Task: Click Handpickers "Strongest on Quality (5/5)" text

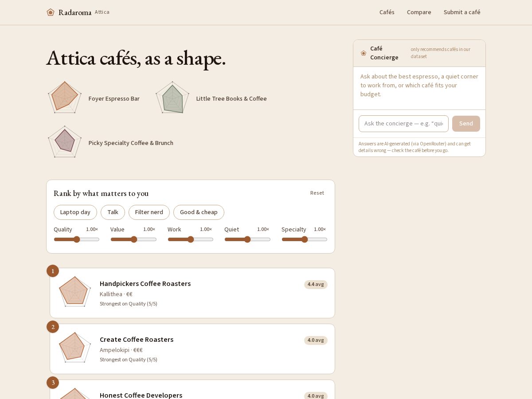Action: [129, 304]
